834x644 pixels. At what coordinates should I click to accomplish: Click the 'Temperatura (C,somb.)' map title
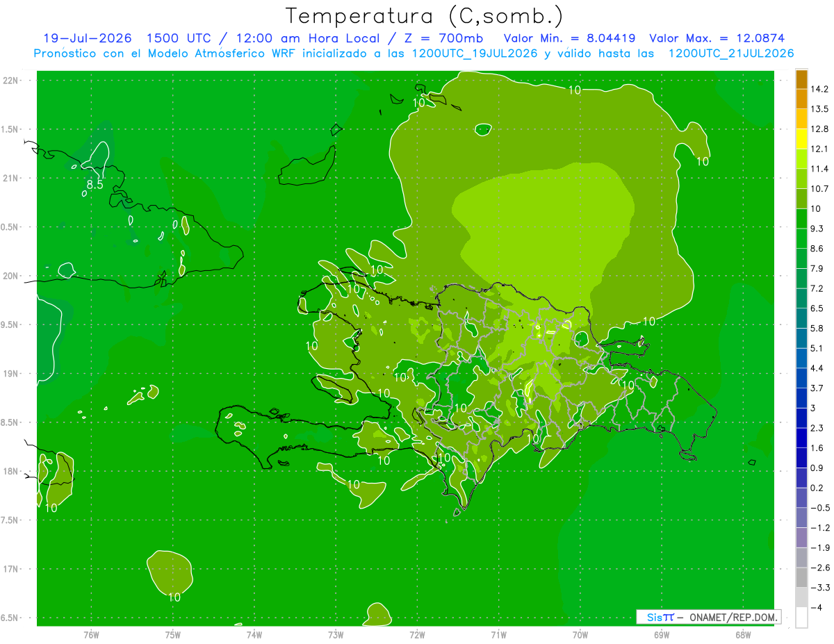click(424, 16)
